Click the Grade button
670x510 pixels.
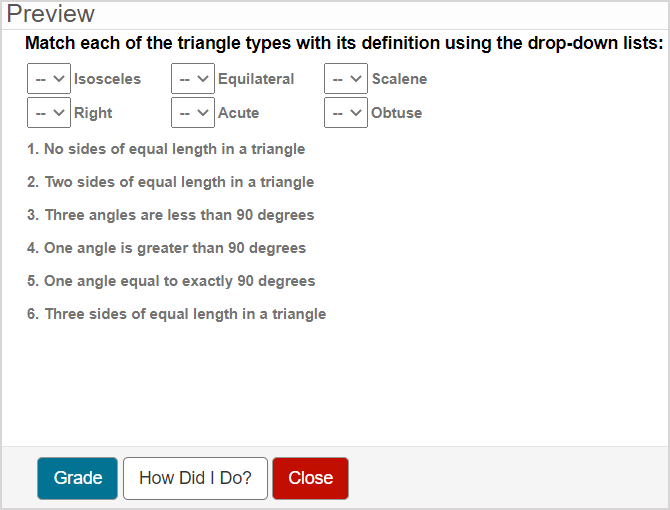78,478
